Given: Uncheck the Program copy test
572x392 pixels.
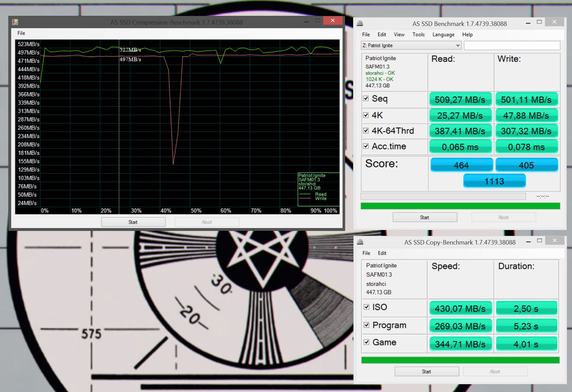Looking at the screenshot, I should click(x=367, y=325).
